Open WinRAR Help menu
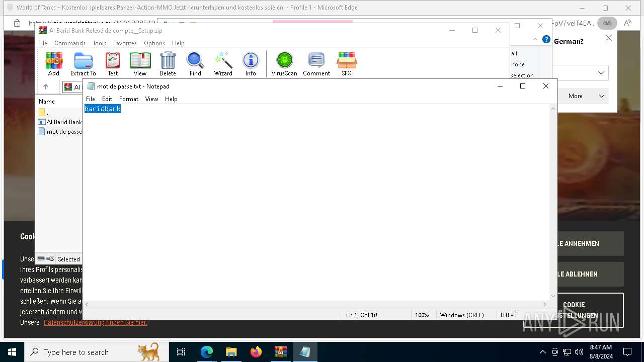 tap(178, 43)
